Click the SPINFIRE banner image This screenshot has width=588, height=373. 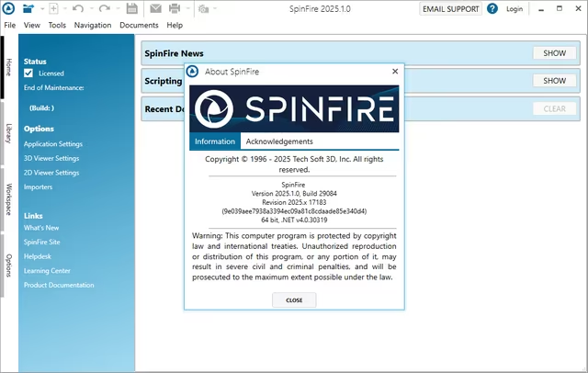tap(294, 108)
